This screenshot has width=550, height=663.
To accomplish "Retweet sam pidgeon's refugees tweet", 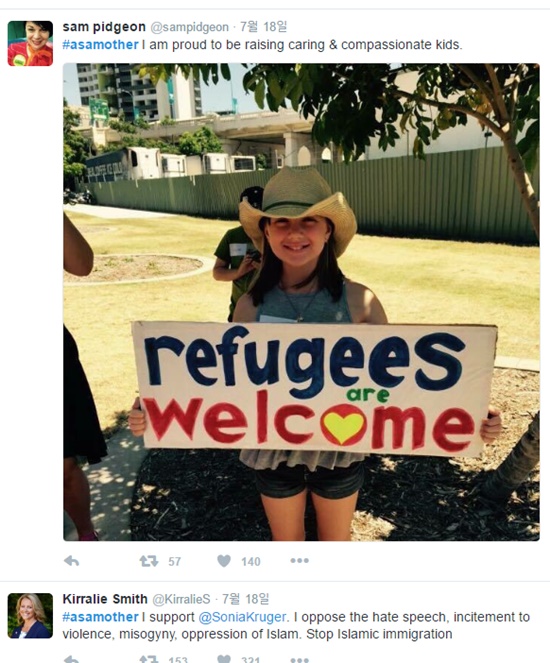I will coord(149,561).
